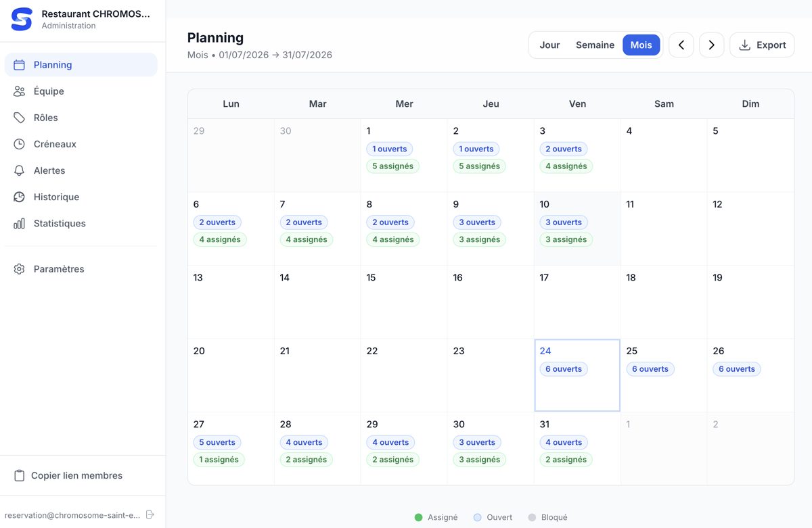The width and height of the screenshot is (812, 528).
Task: Switch the view to Semaine
Action: (595, 45)
